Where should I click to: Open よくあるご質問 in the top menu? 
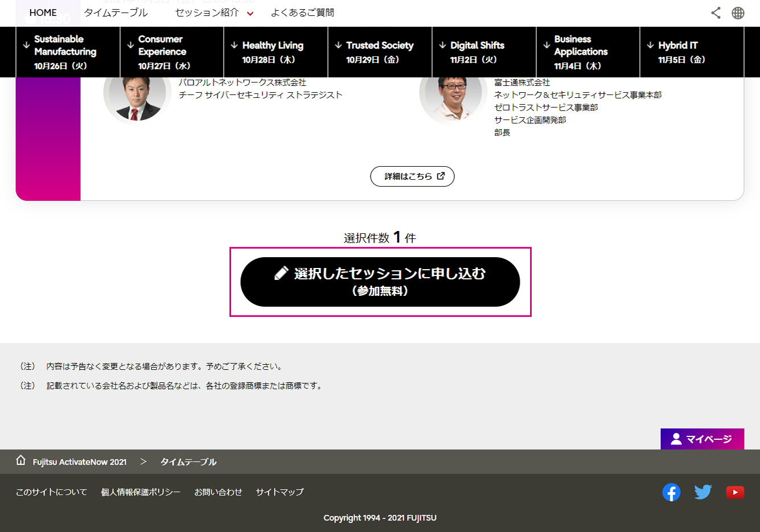click(x=302, y=13)
